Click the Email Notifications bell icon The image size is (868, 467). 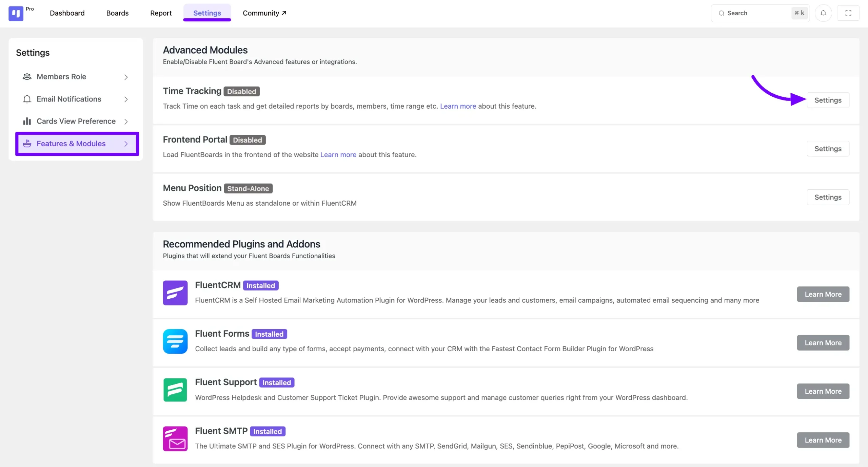pos(26,98)
